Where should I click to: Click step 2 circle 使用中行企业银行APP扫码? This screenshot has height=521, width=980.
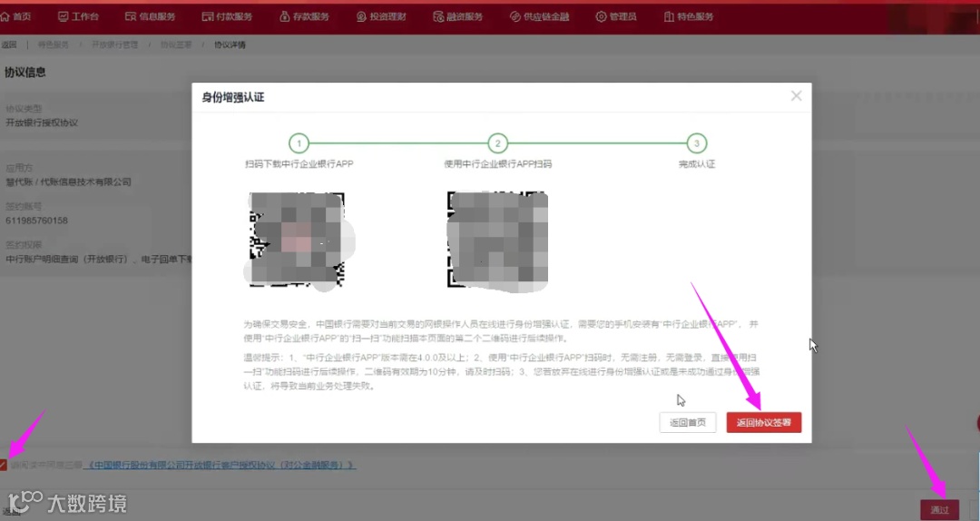point(497,143)
